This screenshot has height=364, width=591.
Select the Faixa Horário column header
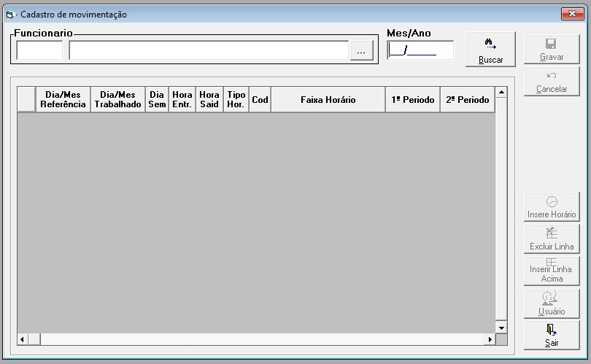coord(328,99)
